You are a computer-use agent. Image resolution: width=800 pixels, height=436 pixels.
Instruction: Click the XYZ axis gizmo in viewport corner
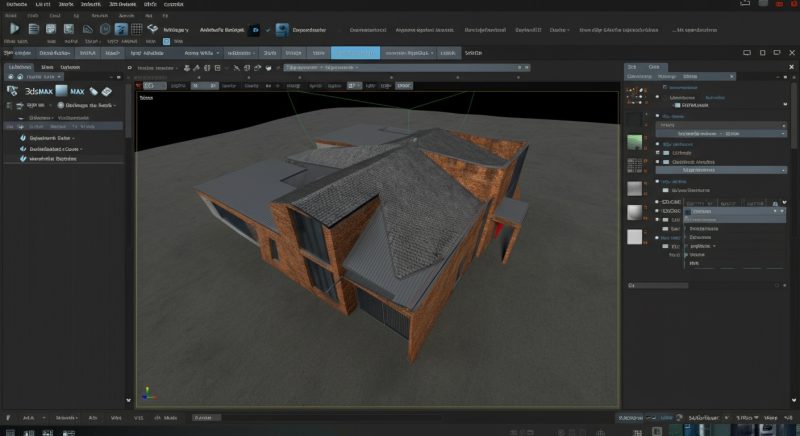click(147, 393)
